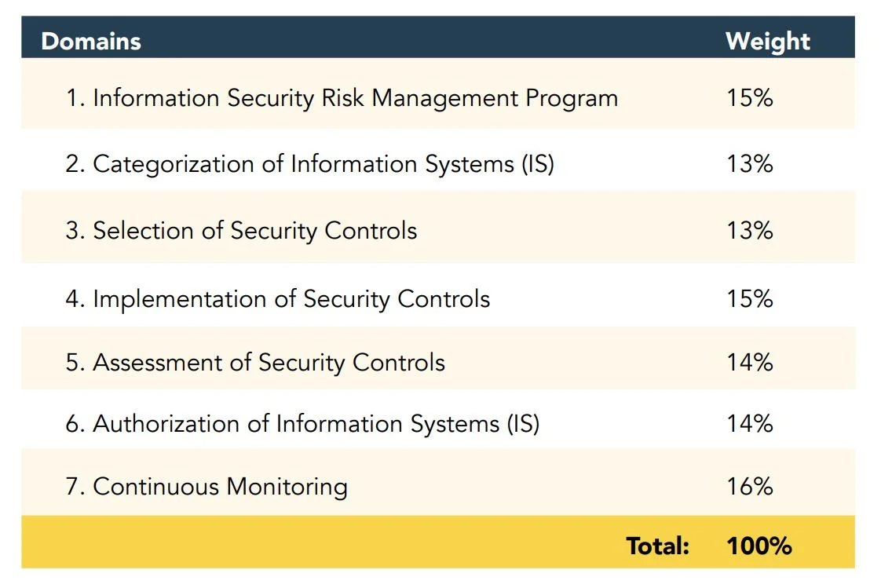
Task: Click the 15% weight for Implementation row
Action: pos(750,299)
